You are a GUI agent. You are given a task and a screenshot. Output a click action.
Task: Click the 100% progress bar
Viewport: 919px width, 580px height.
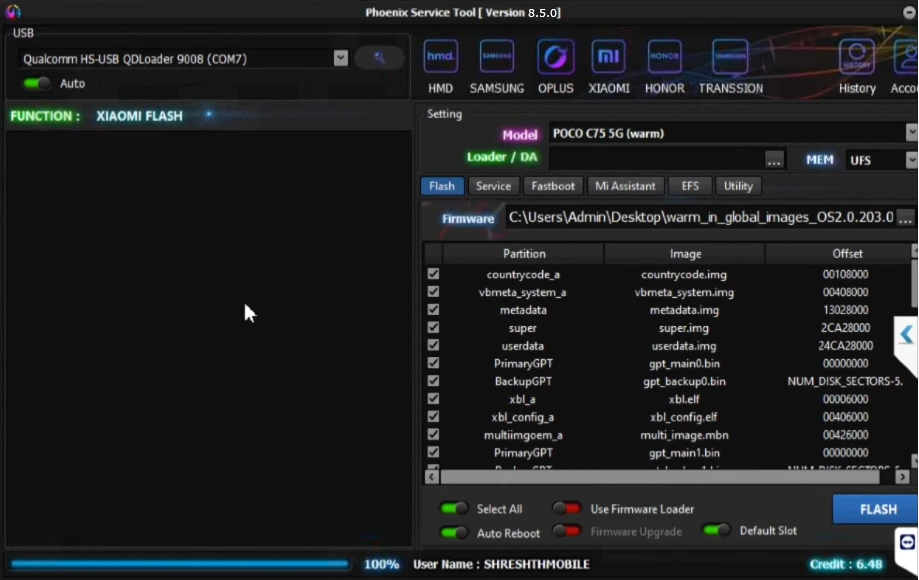180,564
